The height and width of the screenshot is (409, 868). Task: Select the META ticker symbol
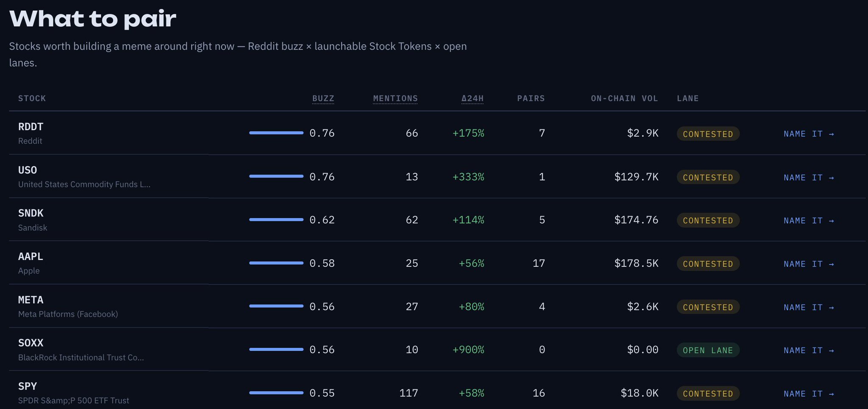pos(31,300)
